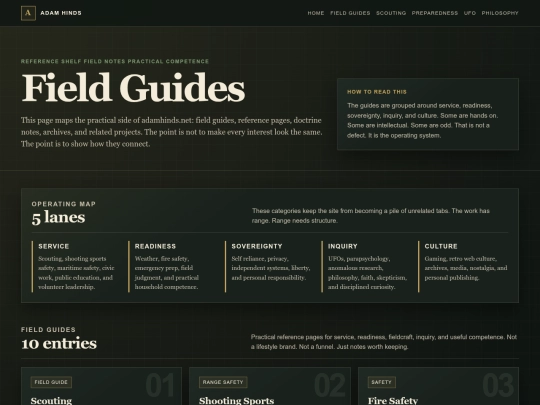Viewport: 540px width, 405px height.
Task: Select Preparedness in the top navigation
Action: 435,13
